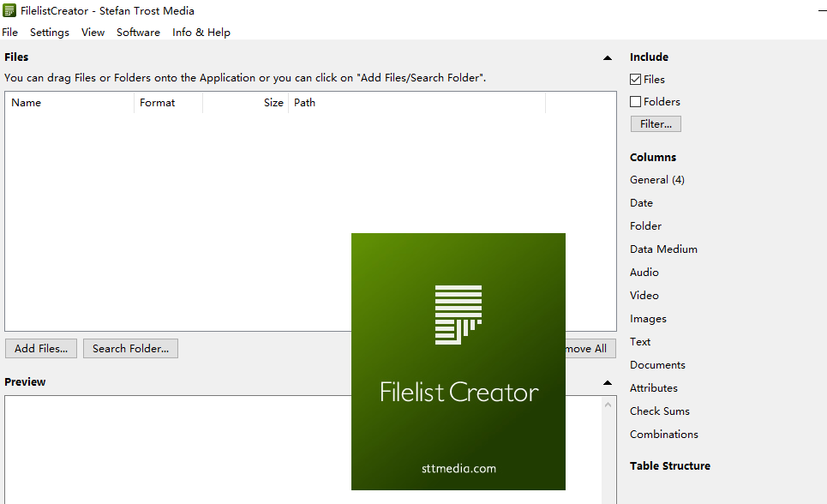Click the Search Folder... button
The width and height of the screenshot is (827, 504).
131,348
